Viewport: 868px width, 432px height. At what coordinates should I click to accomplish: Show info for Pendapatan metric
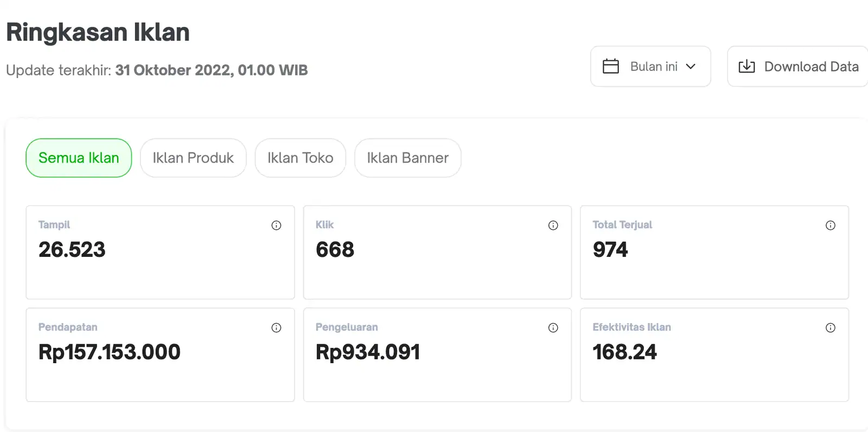[276, 328]
